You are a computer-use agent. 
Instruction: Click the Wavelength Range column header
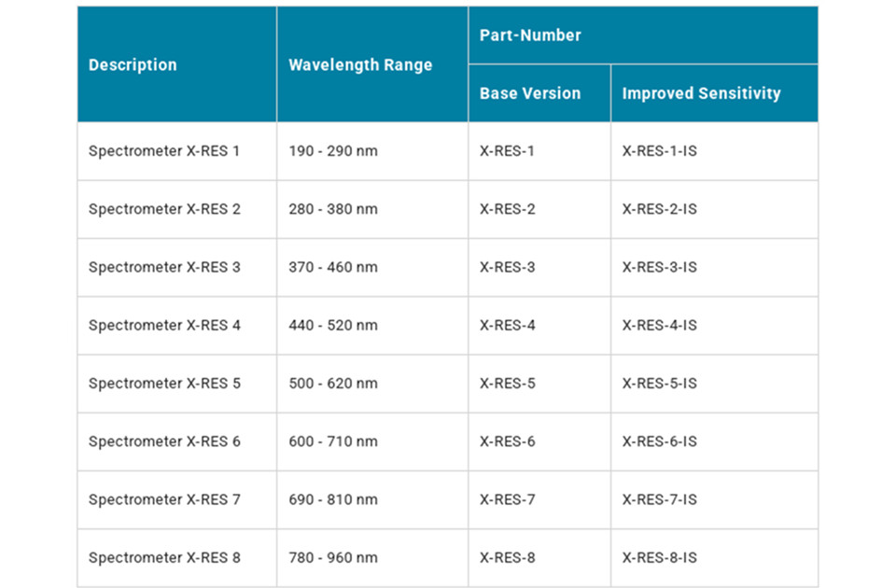(x=360, y=65)
